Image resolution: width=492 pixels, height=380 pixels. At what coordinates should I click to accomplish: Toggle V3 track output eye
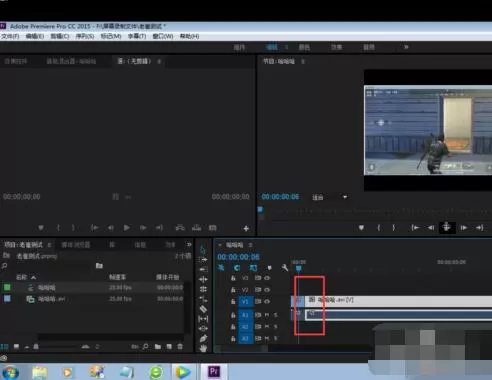coord(267,278)
